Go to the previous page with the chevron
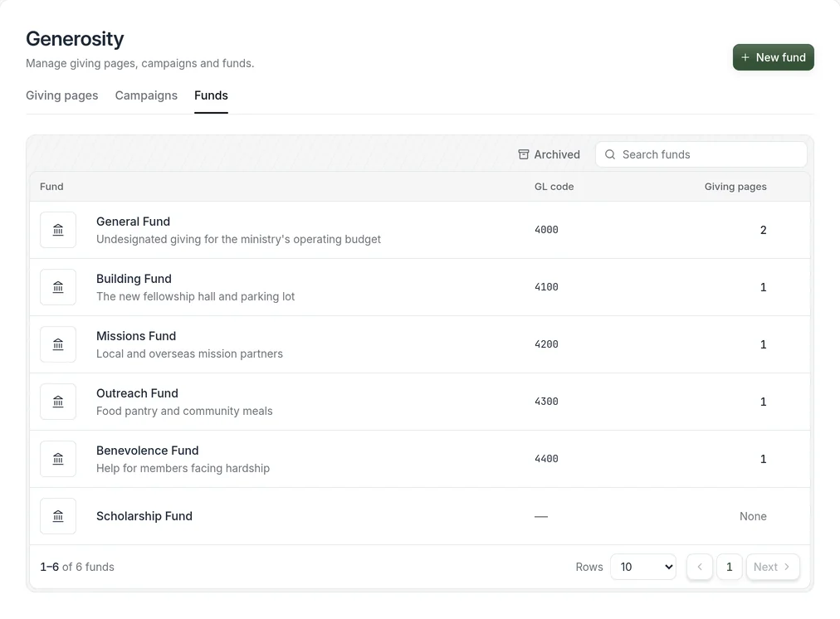The width and height of the screenshot is (840, 619). coord(700,567)
